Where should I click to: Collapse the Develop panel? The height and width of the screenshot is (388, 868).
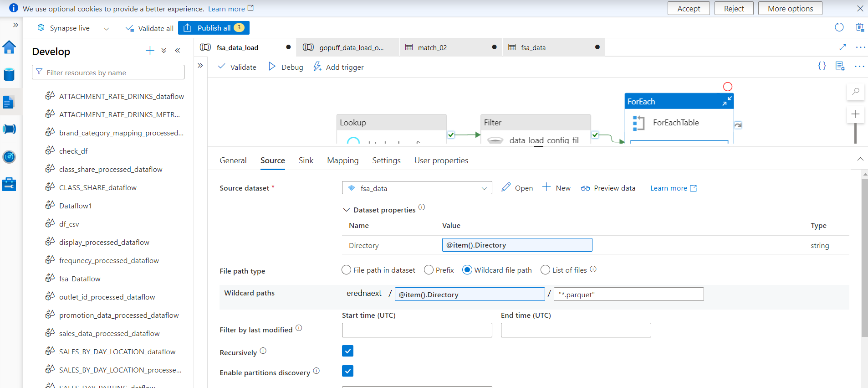(x=178, y=51)
